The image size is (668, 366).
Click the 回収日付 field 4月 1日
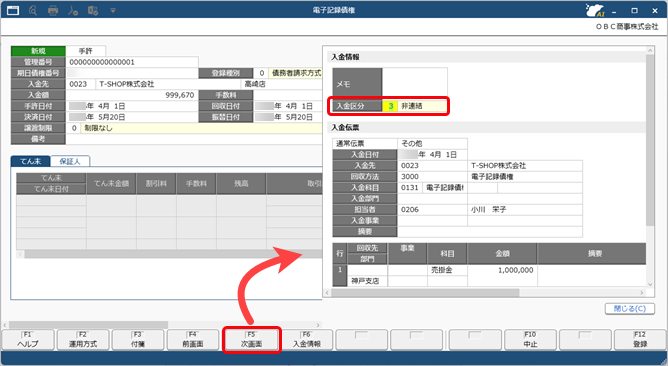pos(288,106)
